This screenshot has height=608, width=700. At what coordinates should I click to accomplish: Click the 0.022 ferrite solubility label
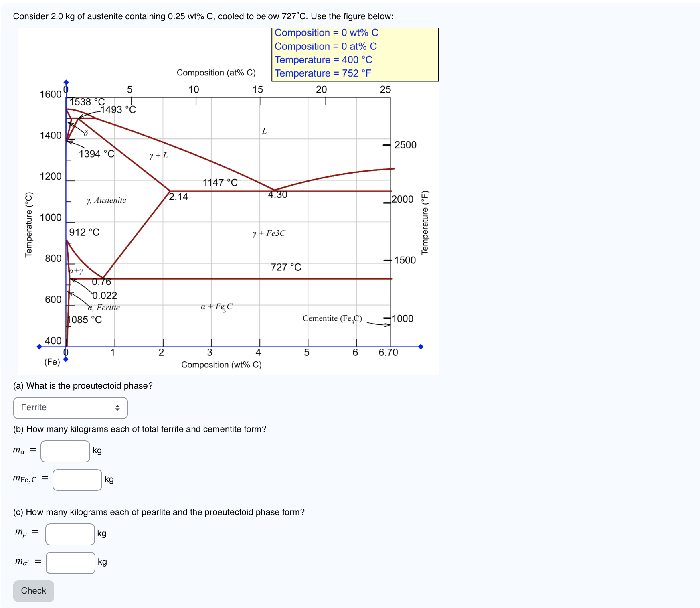[x=105, y=296]
